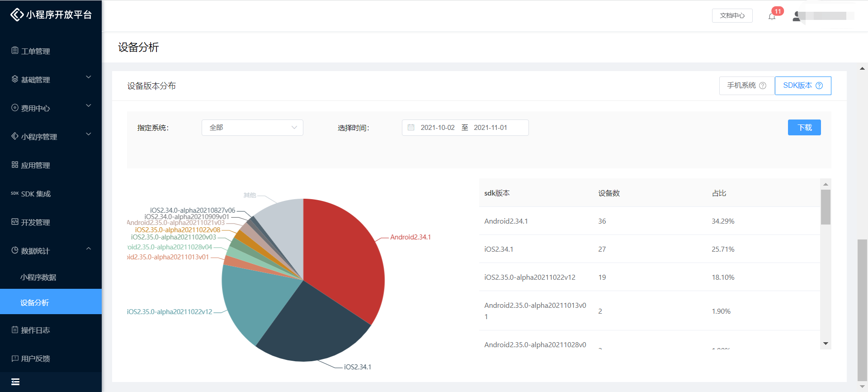
Task: Click help icon beside 手机系统
Action: tap(763, 86)
